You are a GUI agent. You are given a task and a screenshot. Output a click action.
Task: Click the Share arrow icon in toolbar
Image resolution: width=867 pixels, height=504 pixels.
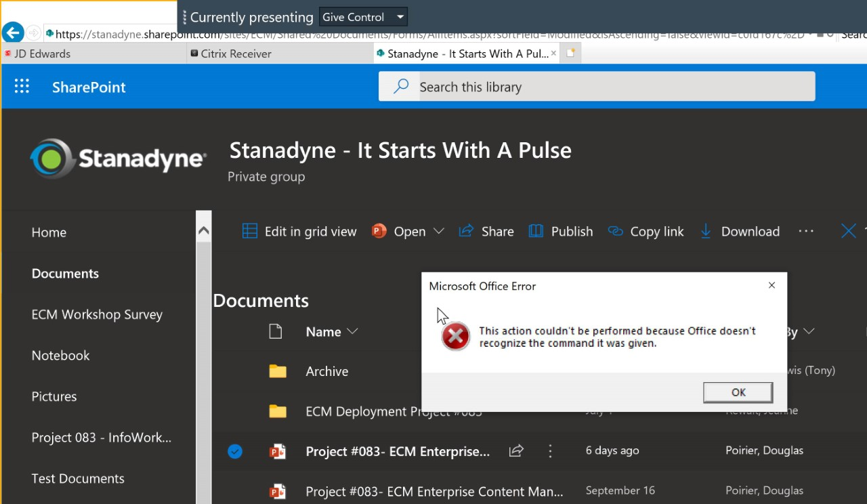pos(466,231)
